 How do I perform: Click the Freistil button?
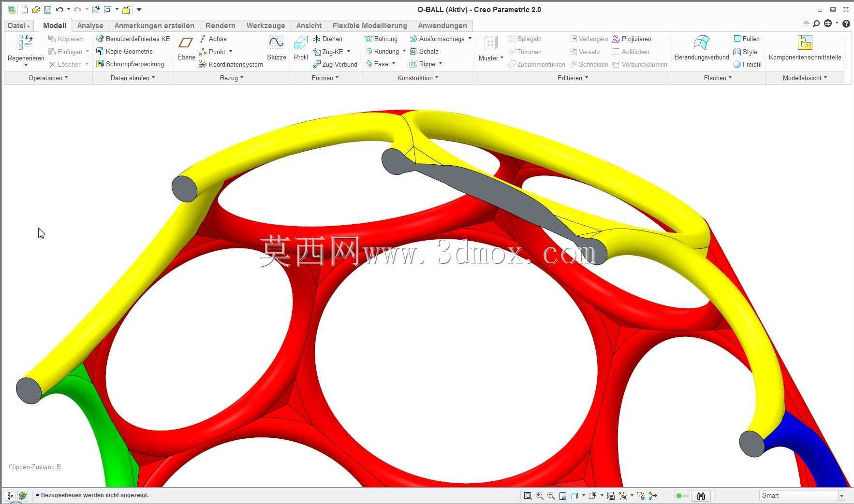747,64
